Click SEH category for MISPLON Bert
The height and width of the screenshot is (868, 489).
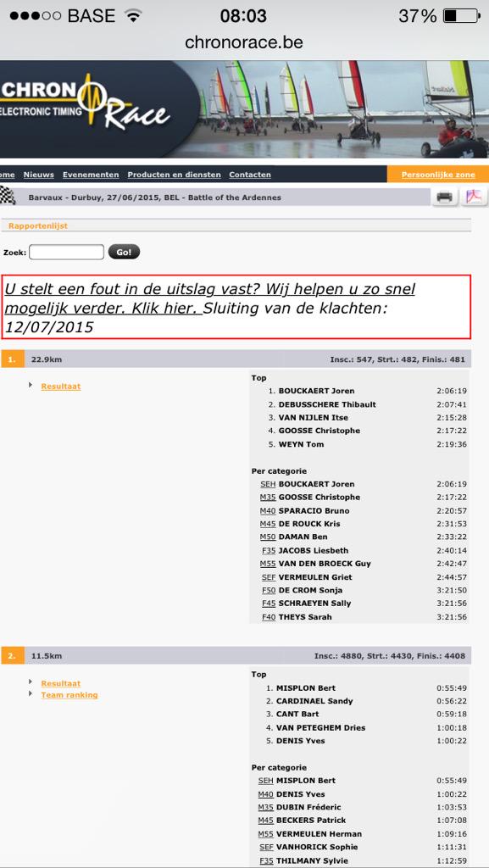(266, 781)
